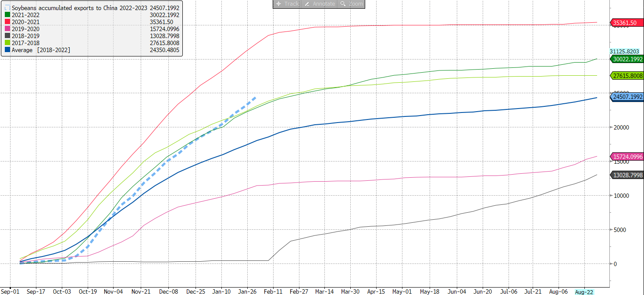Screen dimensions: 644x295
Task: Click the Feb-11 date on x-axis
Action: (x=273, y=291)
